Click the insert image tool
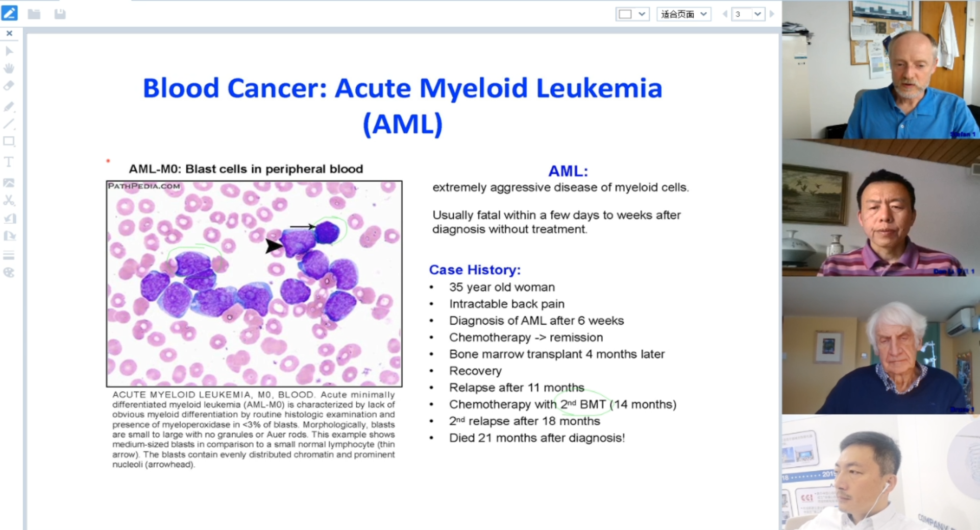The width and height of the screenshot is (980, 530). pyautogui.click(x=9, y=183)
